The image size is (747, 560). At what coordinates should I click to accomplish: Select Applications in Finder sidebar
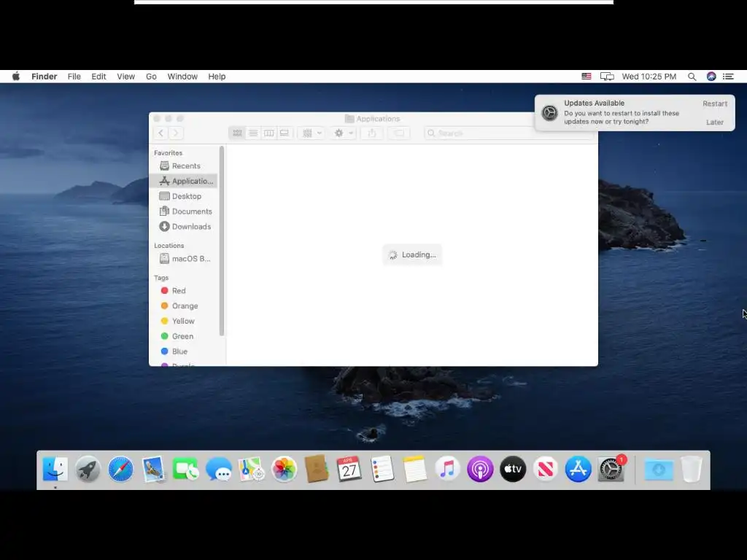(183, 181)
